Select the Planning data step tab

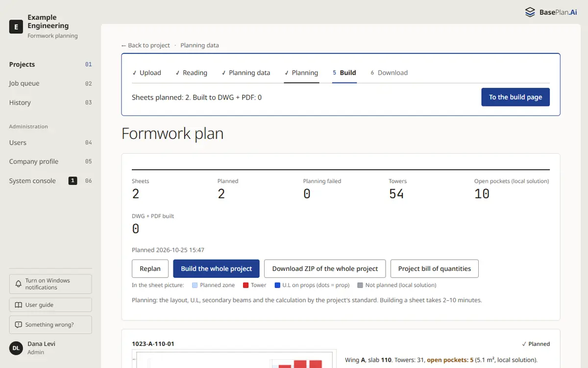[245, 73]
